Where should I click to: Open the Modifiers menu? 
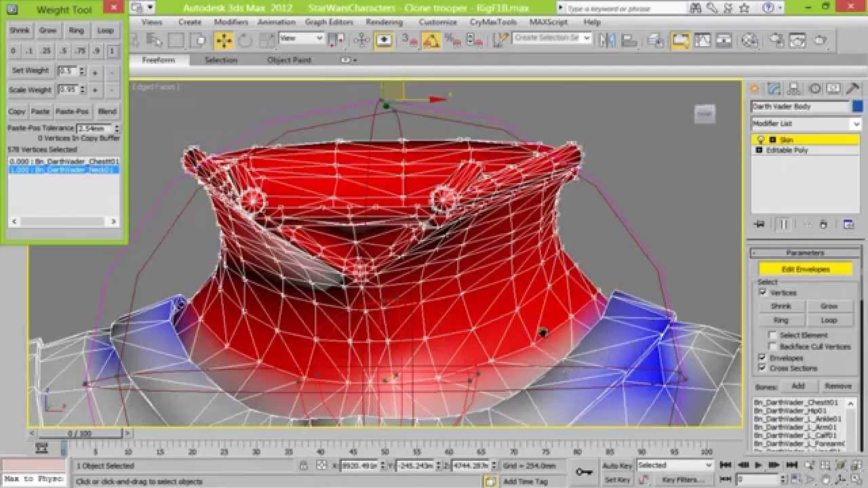point(231,22)
